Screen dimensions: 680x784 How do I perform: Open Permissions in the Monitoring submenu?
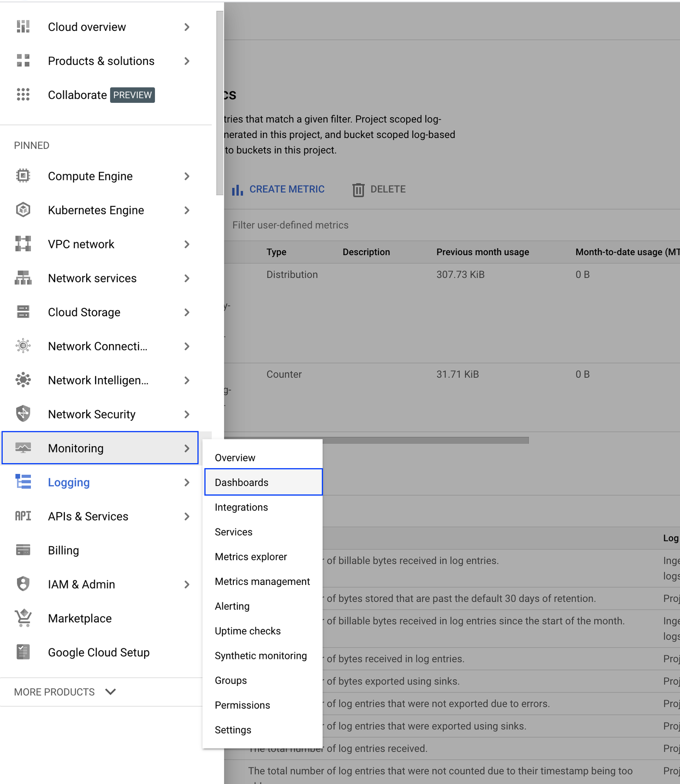coord(263,705)
